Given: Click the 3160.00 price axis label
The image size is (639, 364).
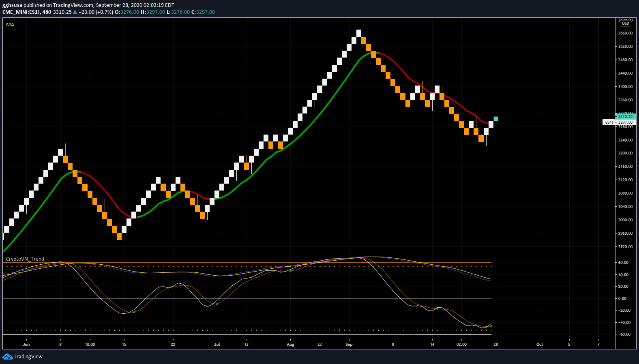Looking at the screenshot, I should pos(625,167).
